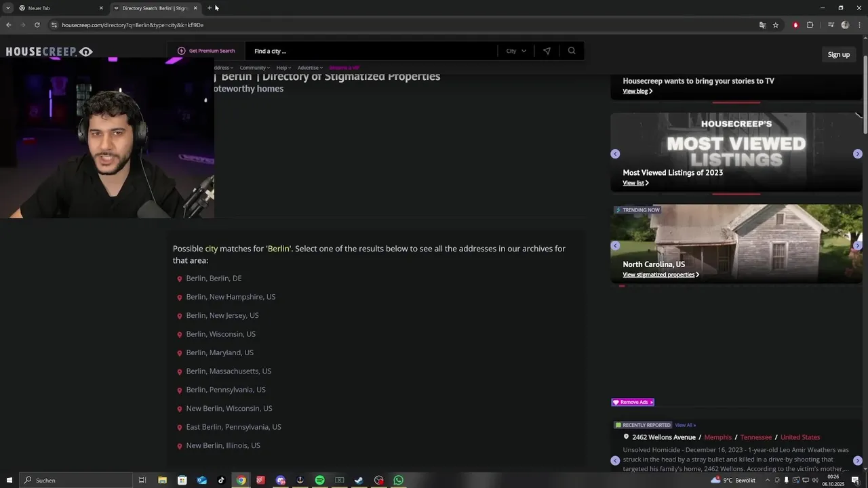
Task: Click the View blog link
Action: pos(637,91)
